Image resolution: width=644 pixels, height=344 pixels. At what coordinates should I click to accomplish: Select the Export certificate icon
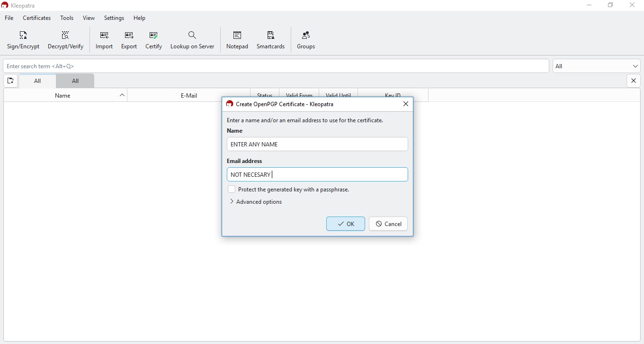(129, 40)
